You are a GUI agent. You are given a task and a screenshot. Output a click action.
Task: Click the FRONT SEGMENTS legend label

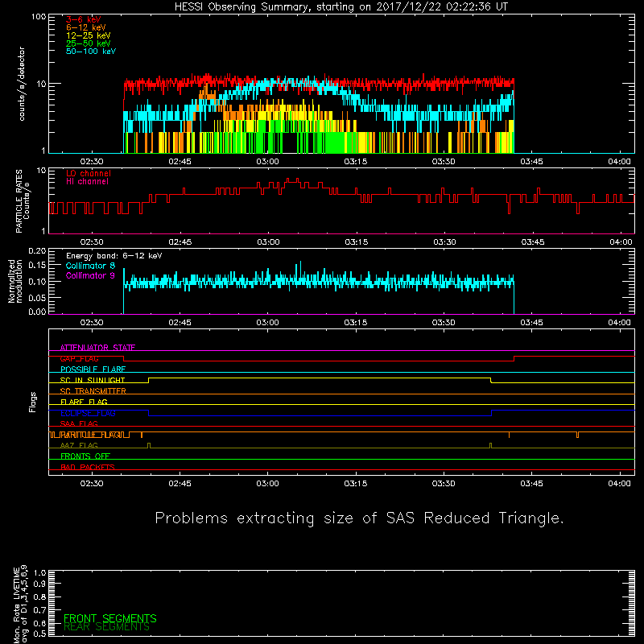[x=110, y=618]
